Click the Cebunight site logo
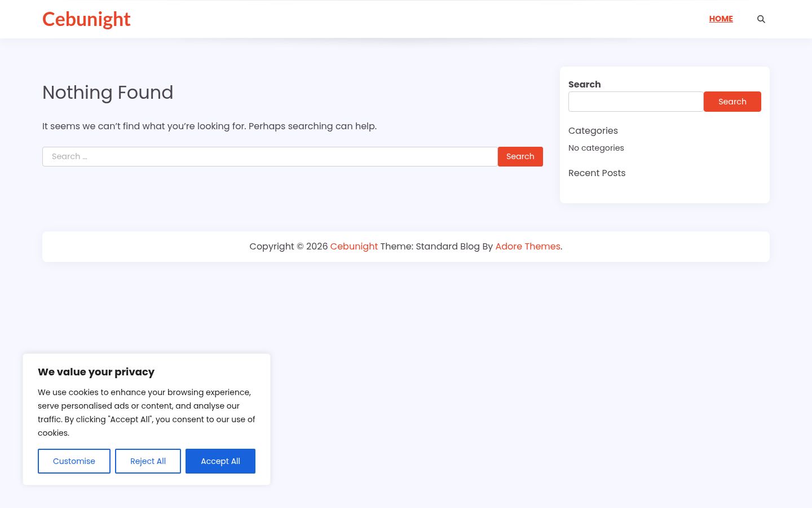812x508 pixels. point(86,19)
